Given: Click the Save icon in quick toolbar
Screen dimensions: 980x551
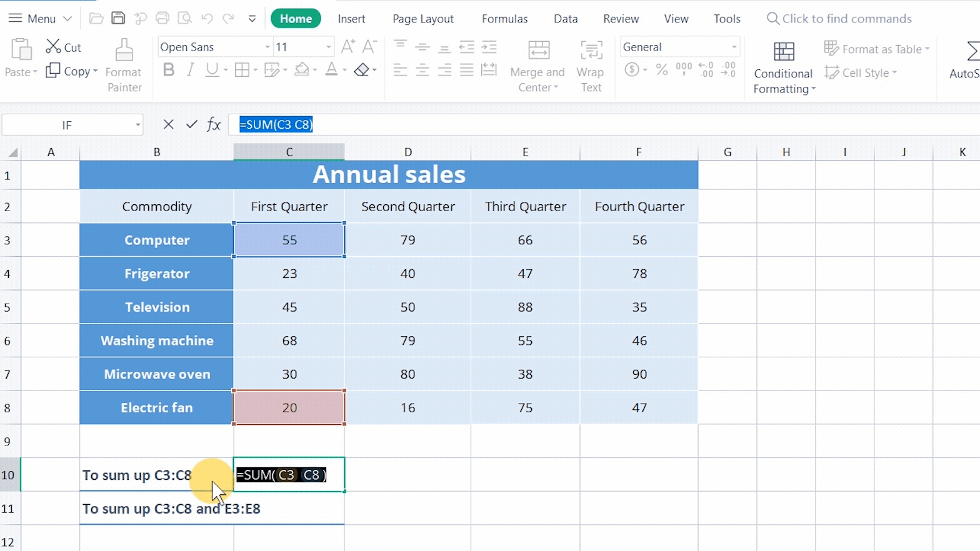Looking at the screenshot, I should [118, 18].
